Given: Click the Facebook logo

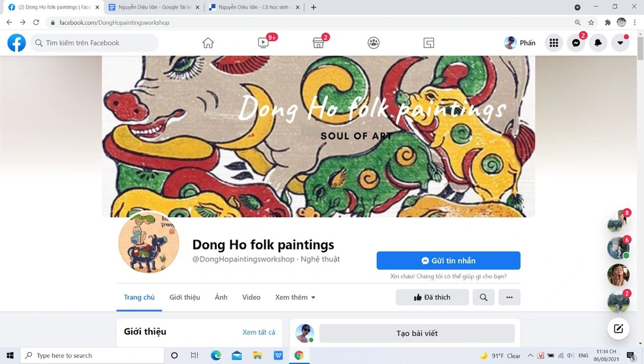Looking at the screenshot, I should point(17,43).
